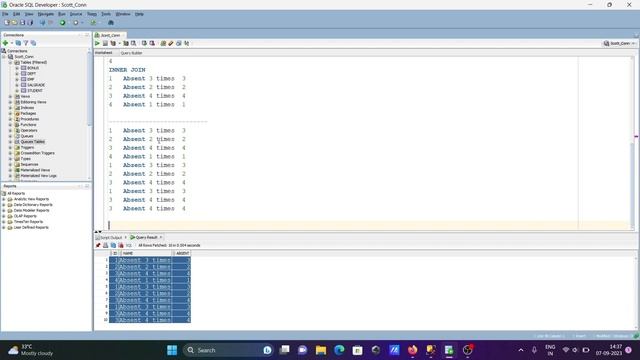Screen dimensions: 640x360
Task: Click the INNER JOIN text in the editor
Action: 127,70
